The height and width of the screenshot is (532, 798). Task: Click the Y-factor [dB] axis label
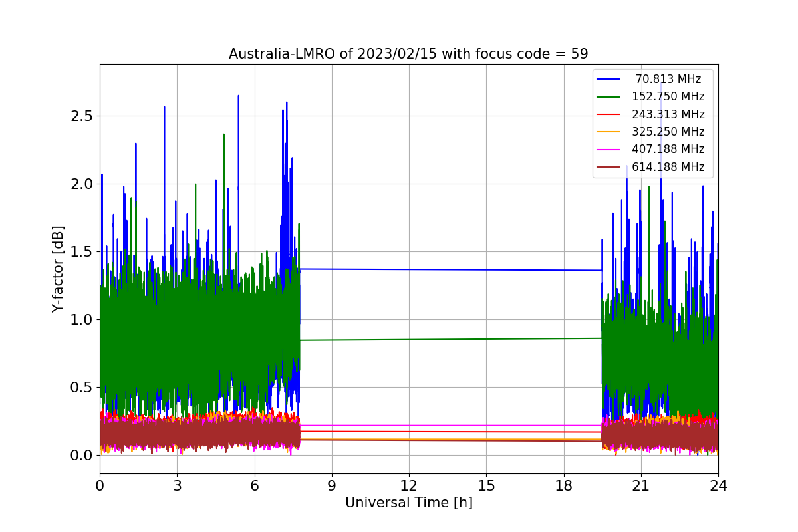(59, 269)
